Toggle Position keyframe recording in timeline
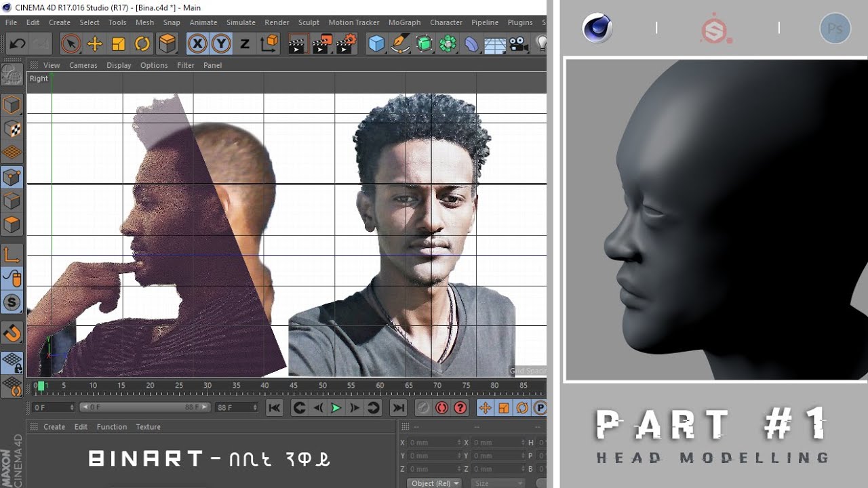The height and width of the screenshot is (488, 868). click(485, 407)
